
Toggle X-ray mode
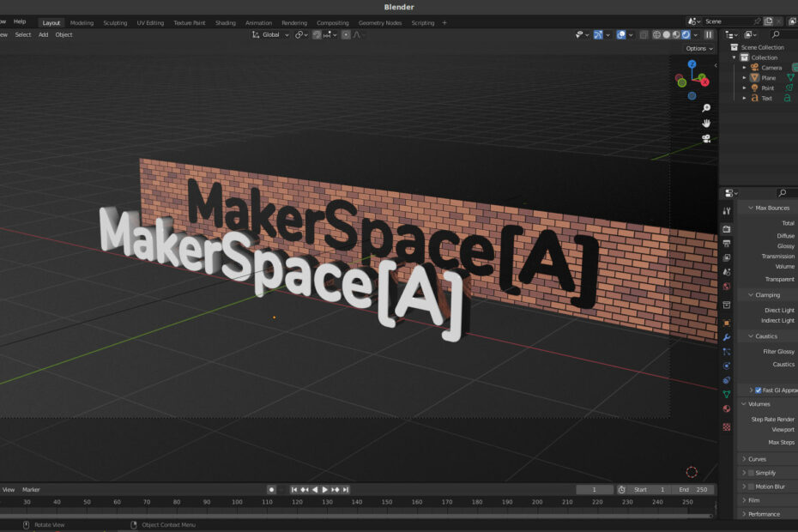[x=644, y=34]
